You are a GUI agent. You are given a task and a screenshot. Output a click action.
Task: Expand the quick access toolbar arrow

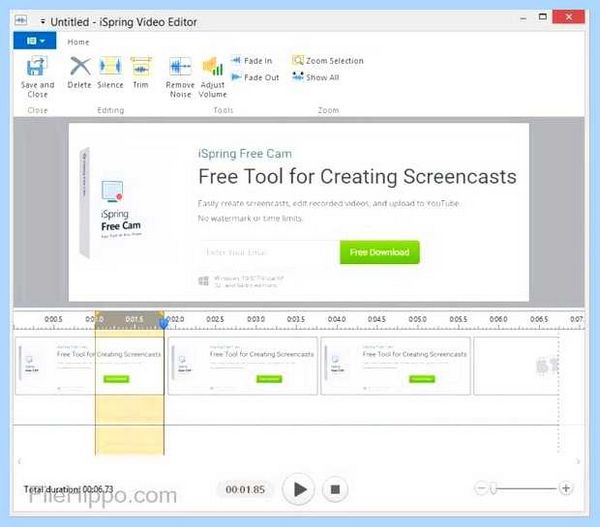tap(42, 21)
